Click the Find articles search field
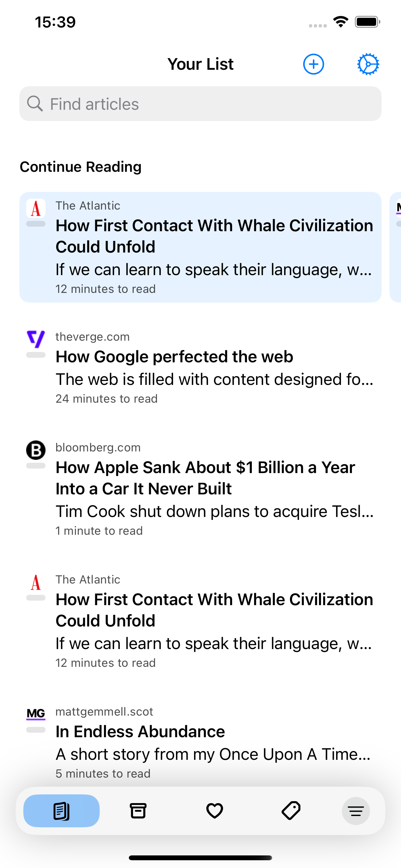The width and height of the screenshot is (401, 868). pyautogui.click(x=200, y=104)
